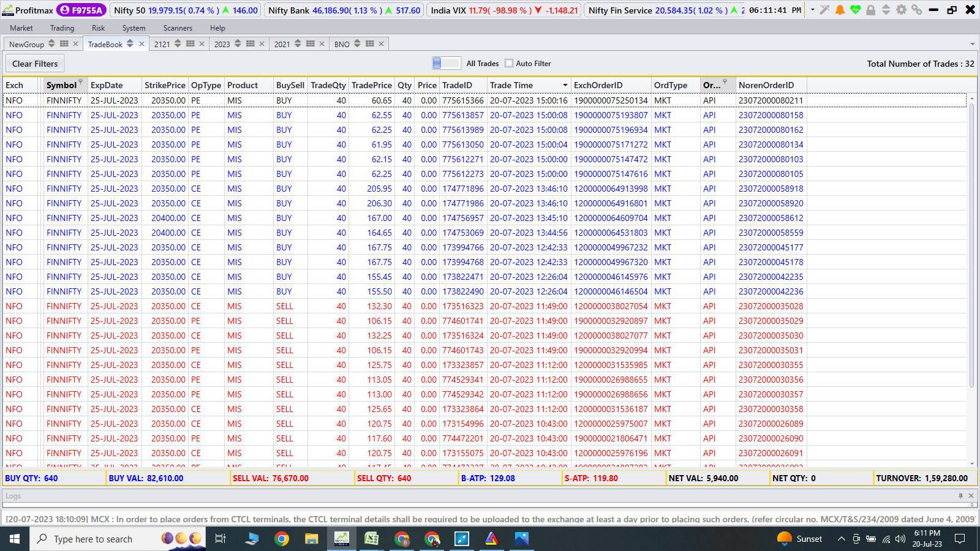Image resolution: width=980 pixels, height=551 pixels.
Task: Close the Logs panel
Action: click(971, 496)
